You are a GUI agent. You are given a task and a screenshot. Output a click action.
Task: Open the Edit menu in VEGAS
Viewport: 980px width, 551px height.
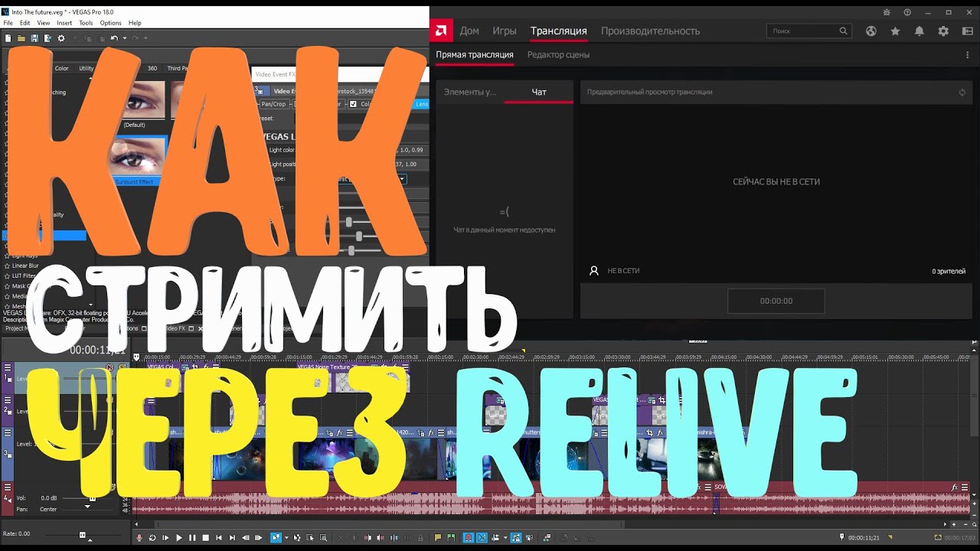pos(25,23)
